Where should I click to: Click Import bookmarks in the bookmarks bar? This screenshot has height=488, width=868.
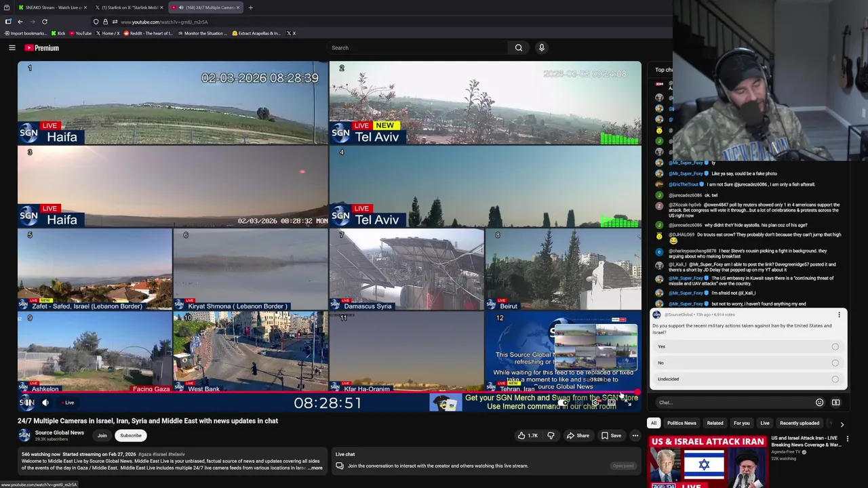coord(25,33)
